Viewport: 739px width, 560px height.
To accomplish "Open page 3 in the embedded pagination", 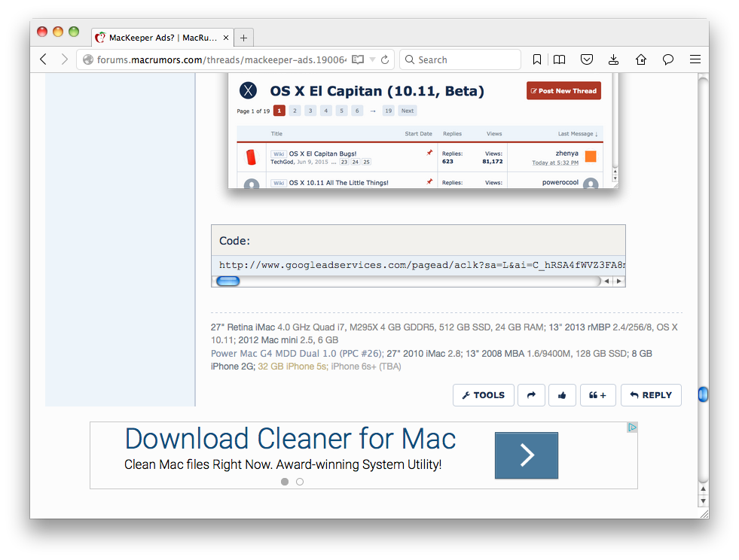I will tap(310, 111).
